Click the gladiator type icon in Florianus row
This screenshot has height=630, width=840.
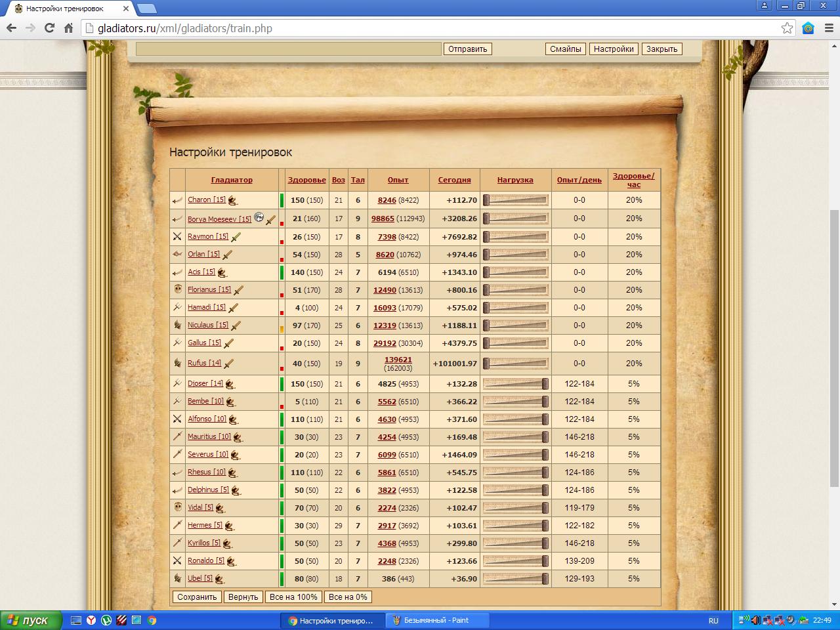pyautogui.click(x=177, y=289)
